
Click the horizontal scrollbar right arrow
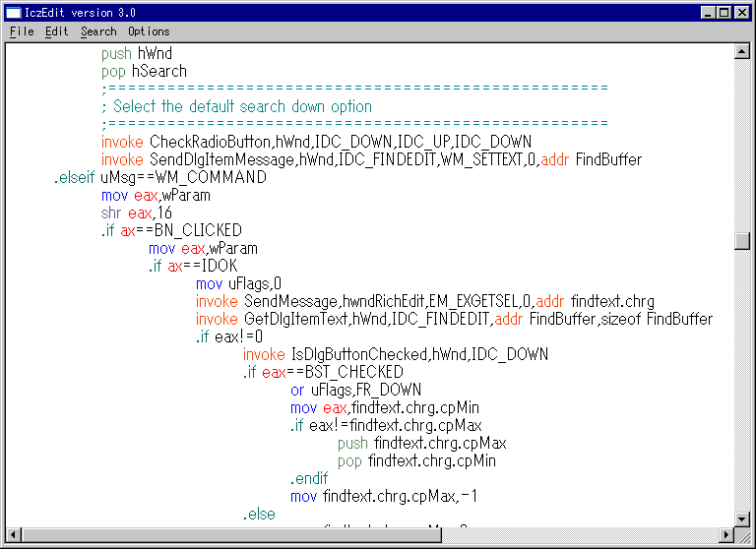tap(725, 534)
